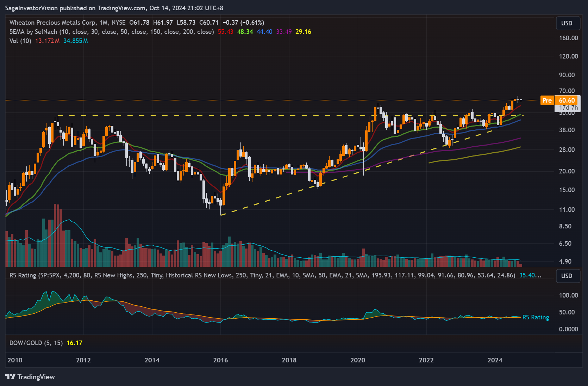Click the 100.00 label on RS axis
The width and height of the screenshot is (588, 386).
[569, 295]
